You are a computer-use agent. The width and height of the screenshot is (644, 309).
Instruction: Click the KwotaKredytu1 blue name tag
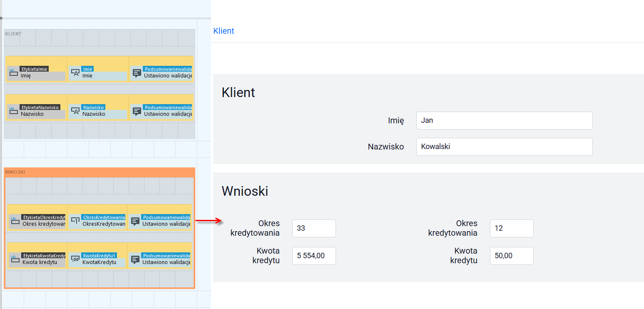pyautogui.click(x=99, y=255)
